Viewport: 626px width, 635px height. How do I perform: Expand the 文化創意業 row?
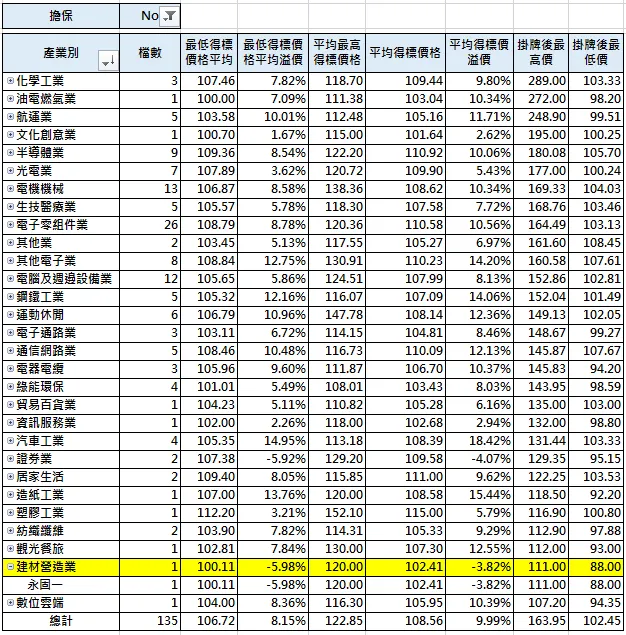(x=11, y=135)
